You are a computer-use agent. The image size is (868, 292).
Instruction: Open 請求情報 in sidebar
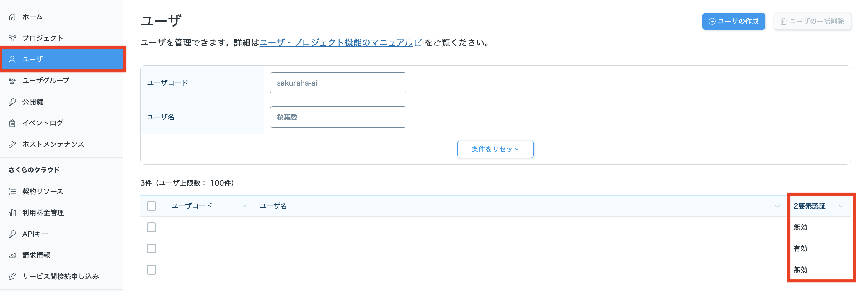coord(62,255)
